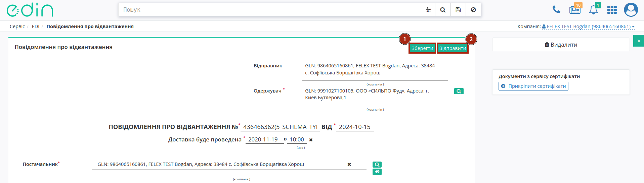Open the user profile avatar

point(631,10)
